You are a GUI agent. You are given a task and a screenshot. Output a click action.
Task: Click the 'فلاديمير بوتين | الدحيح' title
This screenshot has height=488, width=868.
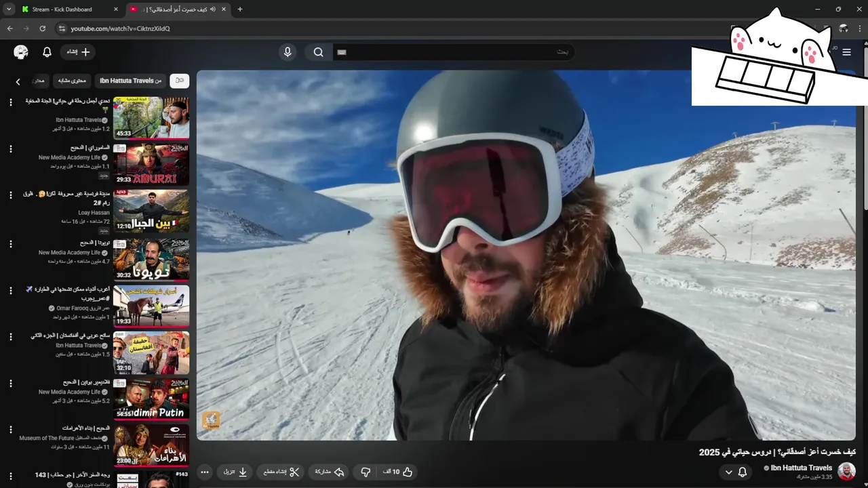click(x=86, y=382)
